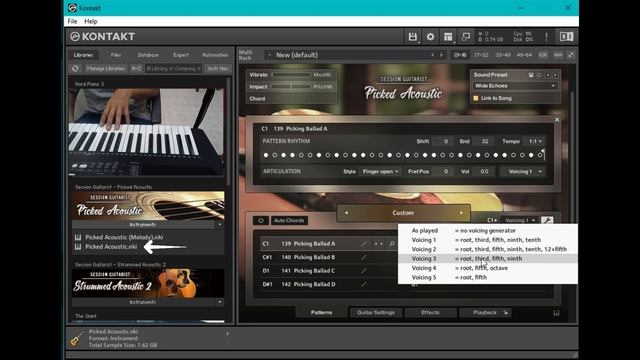Load Picked Acoustic (Melody).nki
Viewport: 640px width, 360px height.
124,237
